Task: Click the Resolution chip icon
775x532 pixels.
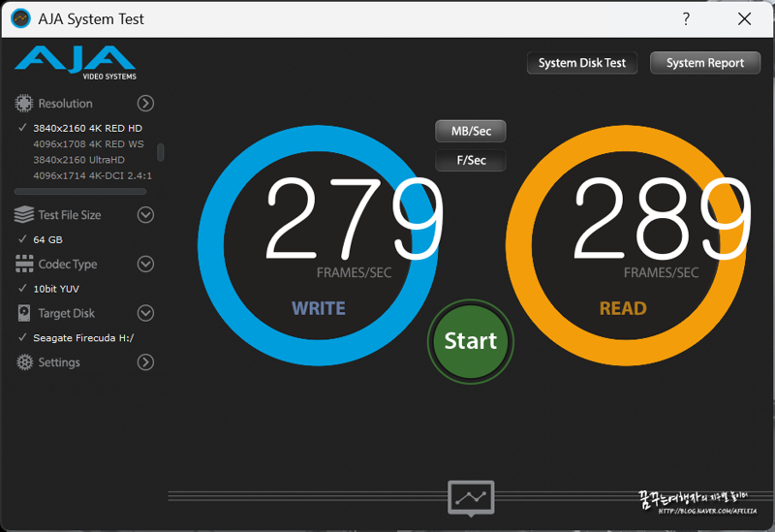Action: click(x=23, y=104)
